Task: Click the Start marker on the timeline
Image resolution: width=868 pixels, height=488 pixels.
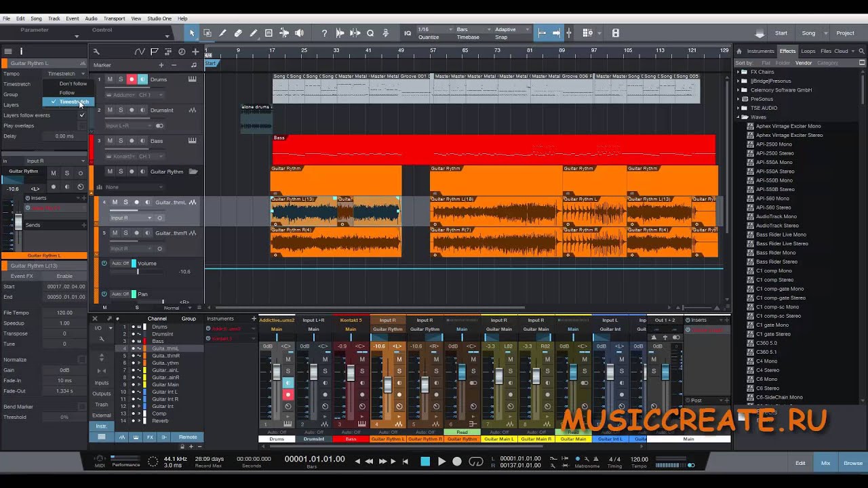Action: (x=211, y=64)
